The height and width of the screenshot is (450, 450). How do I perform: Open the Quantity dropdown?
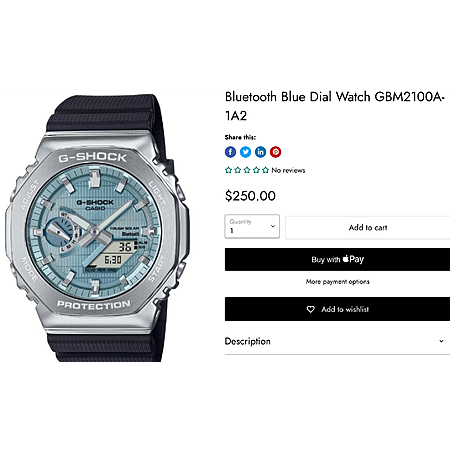tap(252, 226)
